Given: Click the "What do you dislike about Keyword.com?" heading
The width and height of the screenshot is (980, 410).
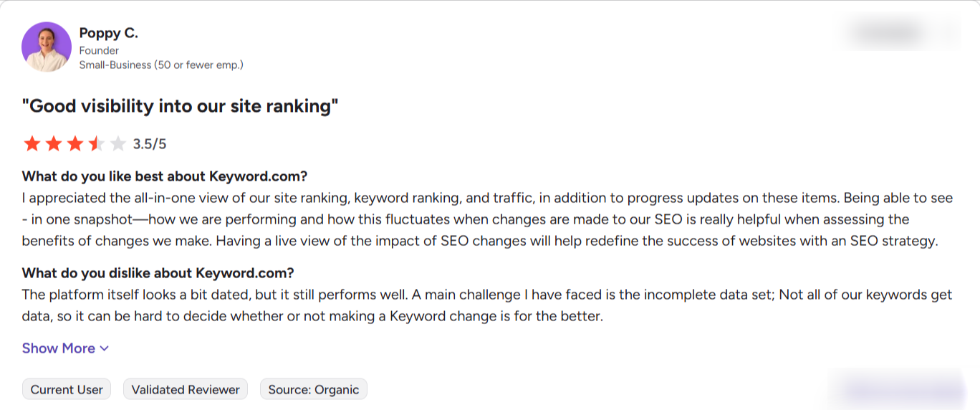Looking at the screenshot, I should (x=158, y=273).
